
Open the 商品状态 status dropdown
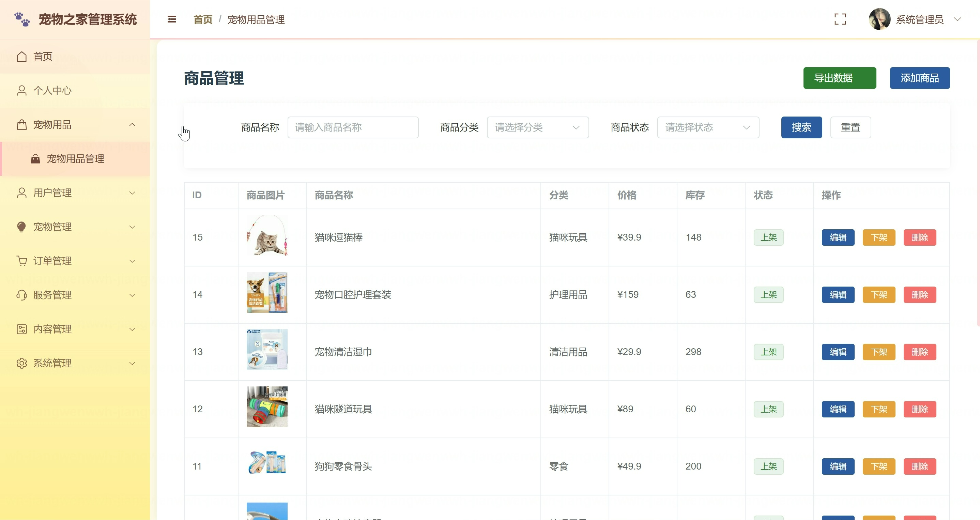708,127
